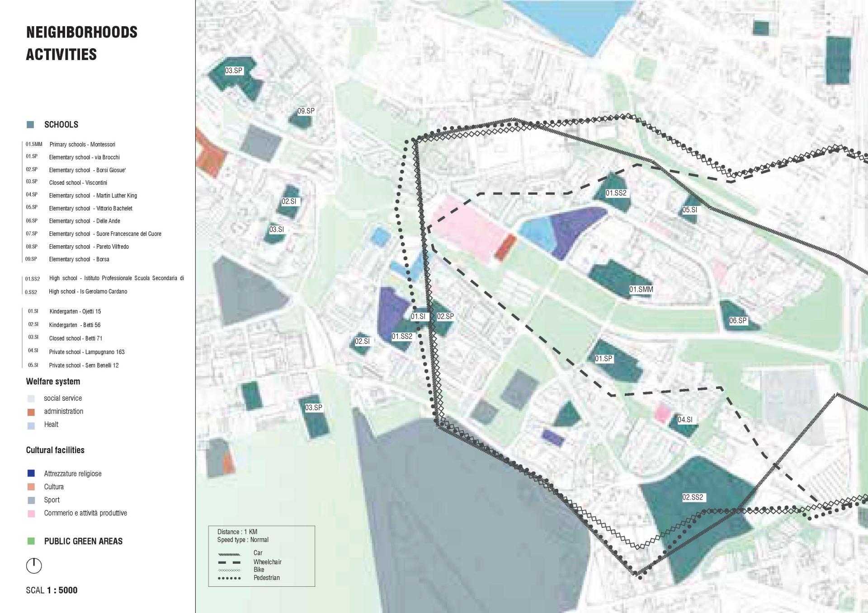Select the 06.SP map marker label
This screenshot has width=868, height=613.
click(x=738, y=321)
